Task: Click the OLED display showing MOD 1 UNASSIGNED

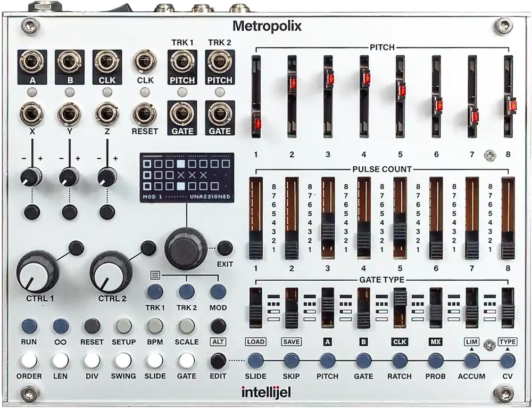Action: pyautogui.click(x=187, y=178)
